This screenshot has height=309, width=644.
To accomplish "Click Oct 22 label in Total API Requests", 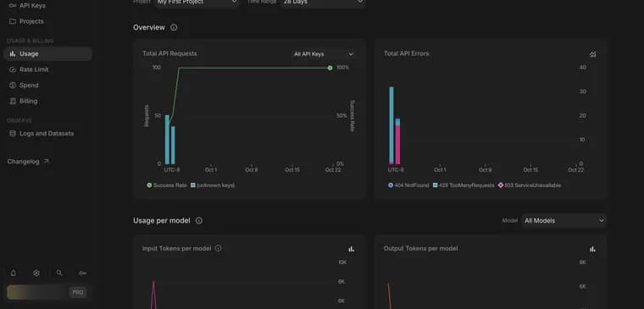I will (x=333, y=170).
